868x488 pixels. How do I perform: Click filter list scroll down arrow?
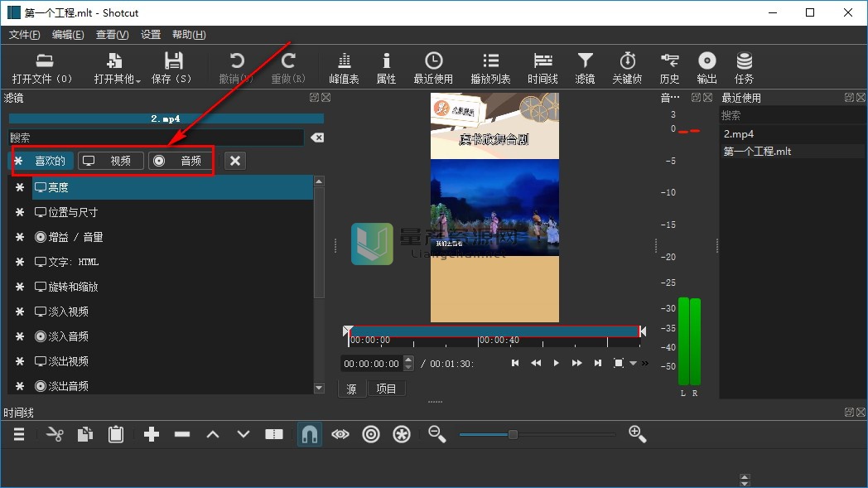click(x=319, y=389)
